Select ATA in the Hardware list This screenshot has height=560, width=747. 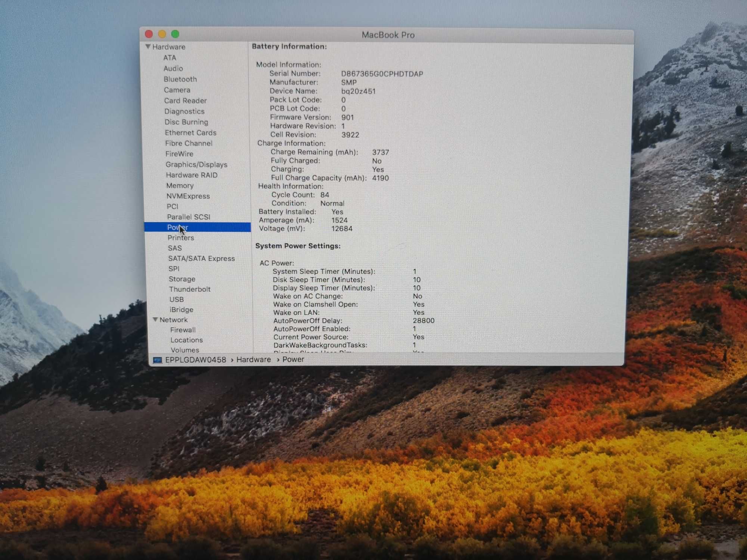pos(170,57)
